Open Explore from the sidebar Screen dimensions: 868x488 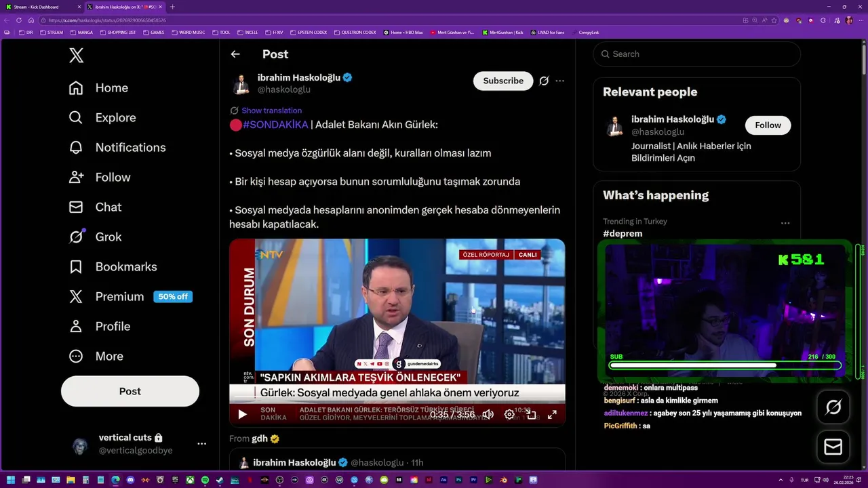[x=102, y=118]
